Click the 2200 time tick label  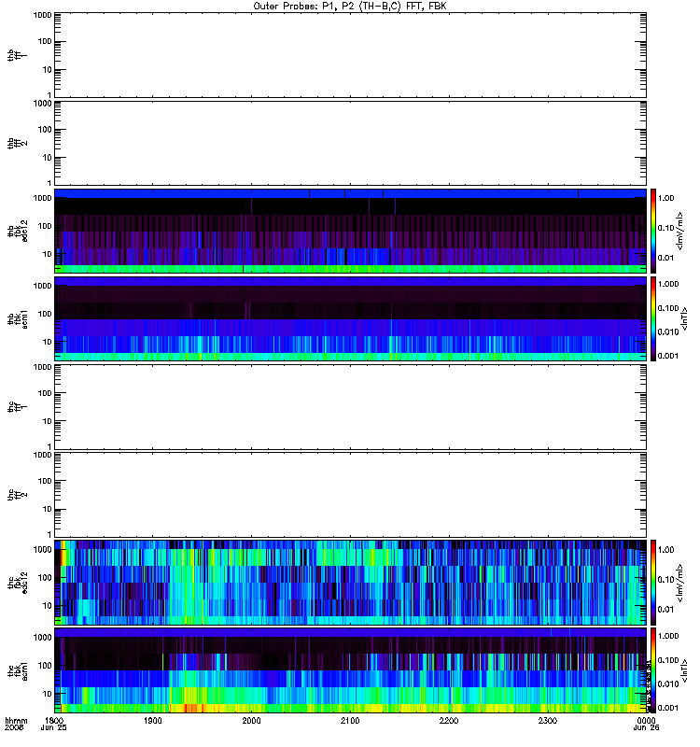click(x=449, y=721)
